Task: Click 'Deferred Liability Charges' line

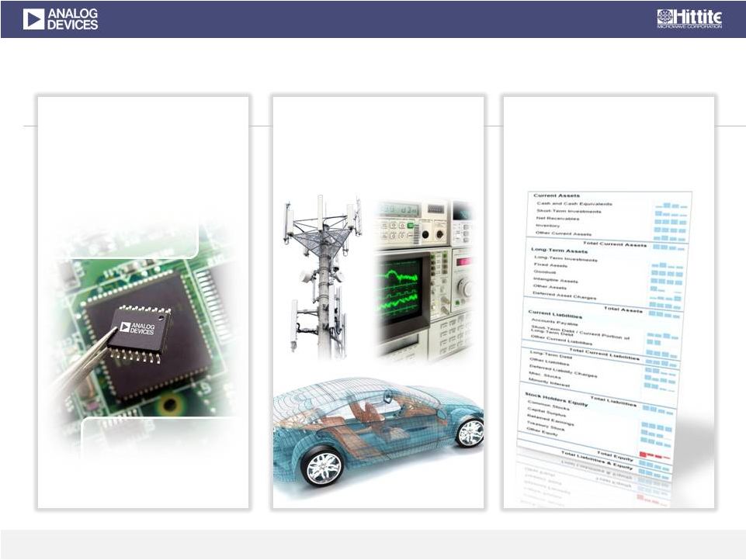Action: coord(563,371)
